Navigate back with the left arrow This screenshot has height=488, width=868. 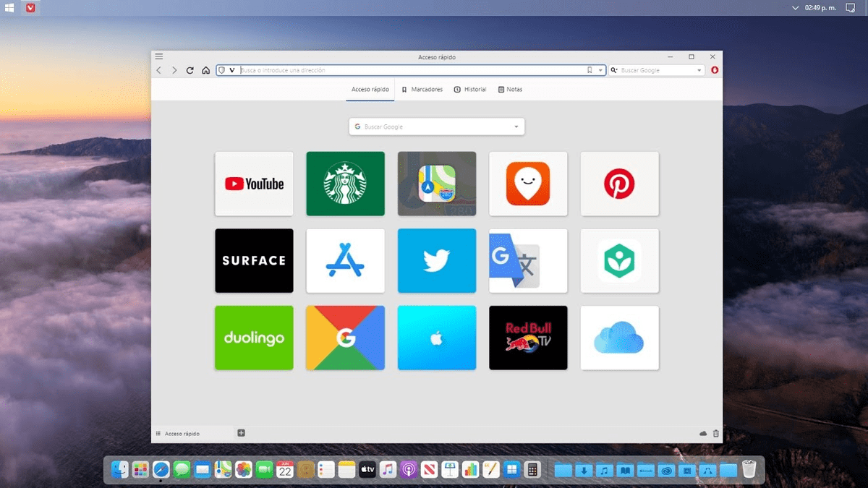tap(158, 70)
